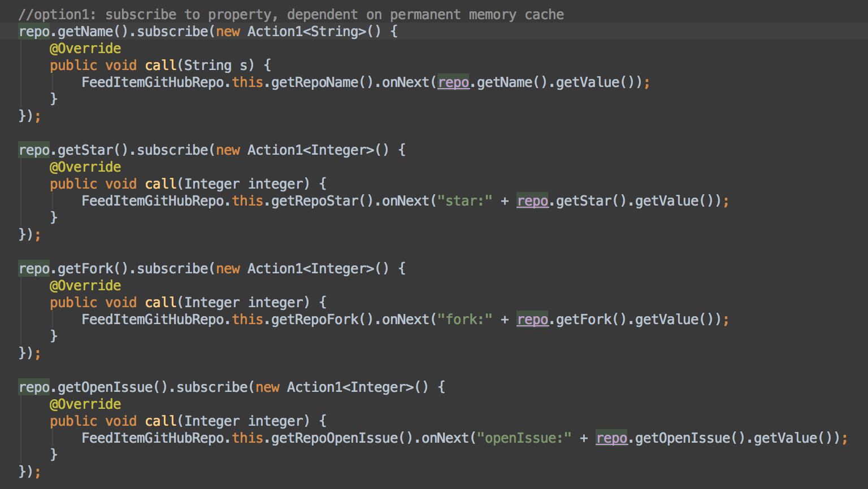Click the getName method in first subscribe line
Screen dimensions: 868x489
tap(85, 32)
